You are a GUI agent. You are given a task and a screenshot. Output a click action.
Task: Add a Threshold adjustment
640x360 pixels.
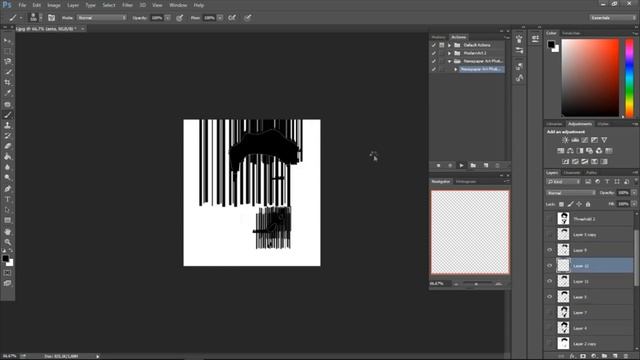click(584, 161)
